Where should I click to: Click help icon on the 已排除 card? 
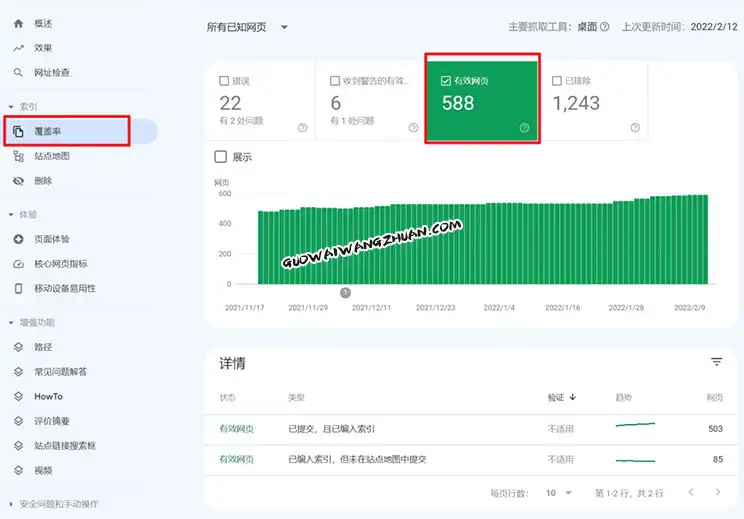tap(635, 128)
